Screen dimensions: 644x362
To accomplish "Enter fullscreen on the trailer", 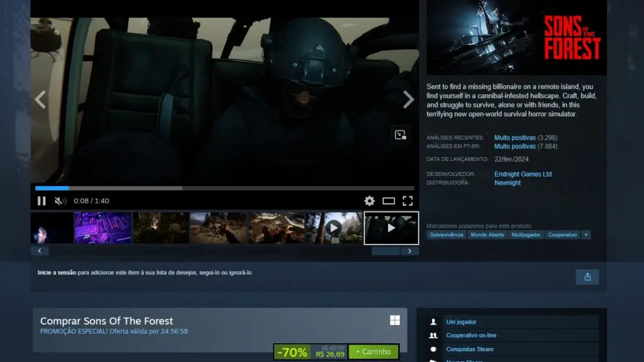I will click(408, 200).
